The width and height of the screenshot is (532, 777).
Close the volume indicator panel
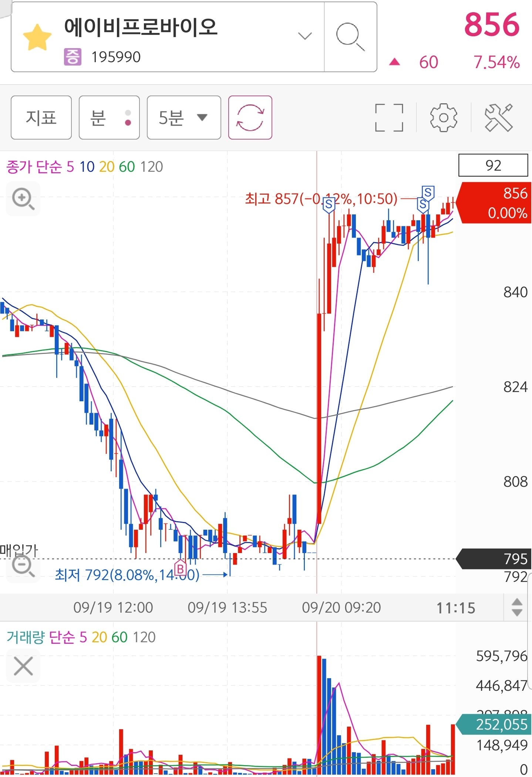pos(23,666)
